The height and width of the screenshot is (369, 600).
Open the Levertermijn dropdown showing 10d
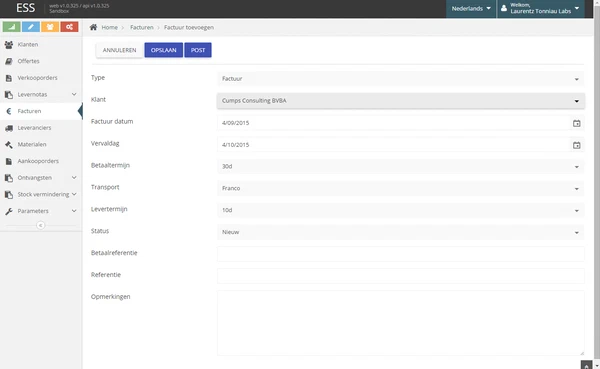coord(400,210)
